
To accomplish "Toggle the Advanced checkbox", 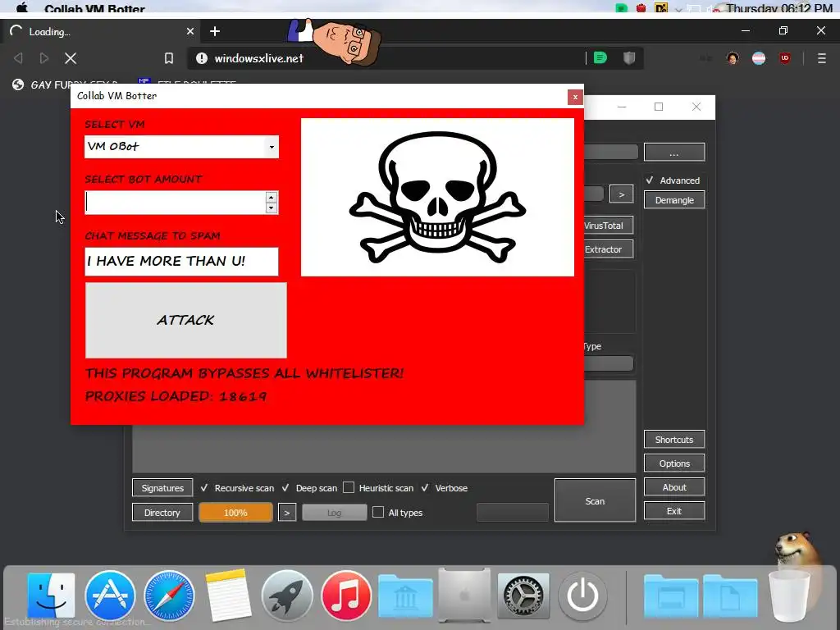I will 650,180.
